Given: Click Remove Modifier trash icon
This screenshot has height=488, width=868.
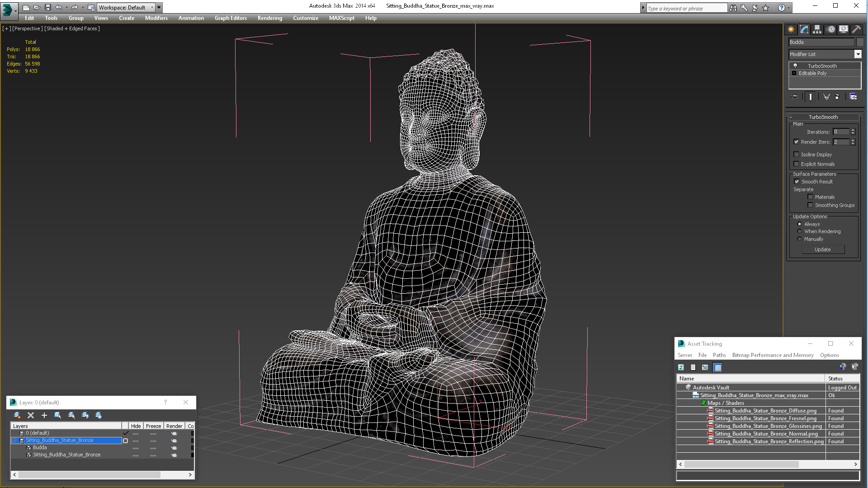Looking at the screenshot, I should pyautogui.click(x=837, y=97).
